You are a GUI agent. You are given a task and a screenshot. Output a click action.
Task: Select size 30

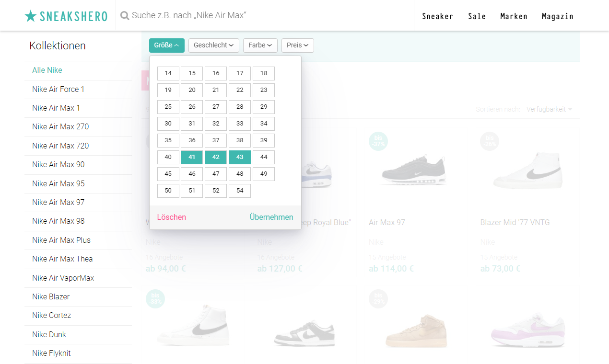point(168,124)
